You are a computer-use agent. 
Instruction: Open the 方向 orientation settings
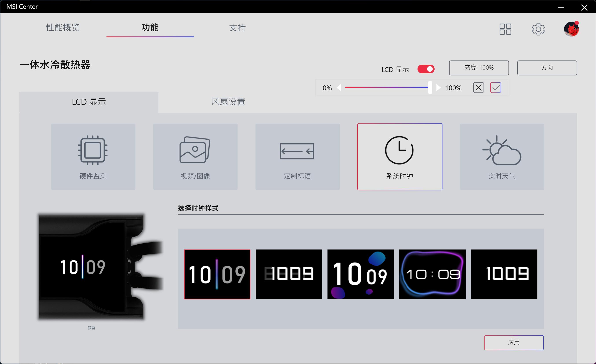tap(547, 68)
